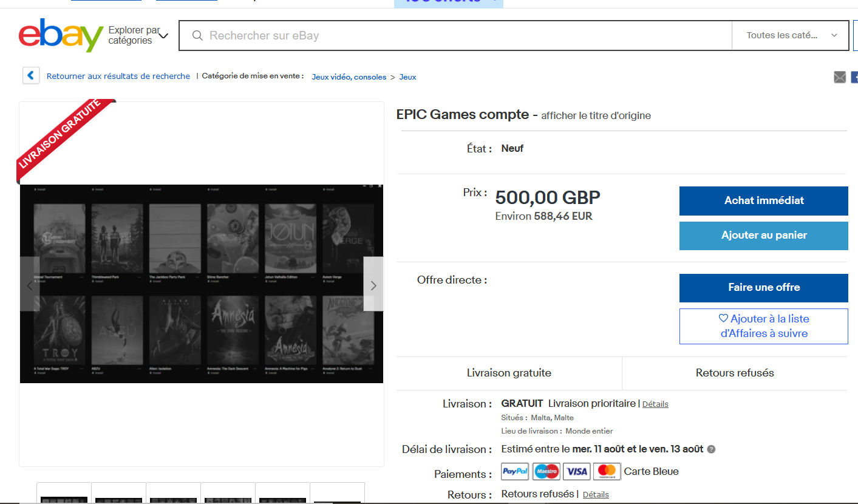Click the EPIC Games compte title

463,114
